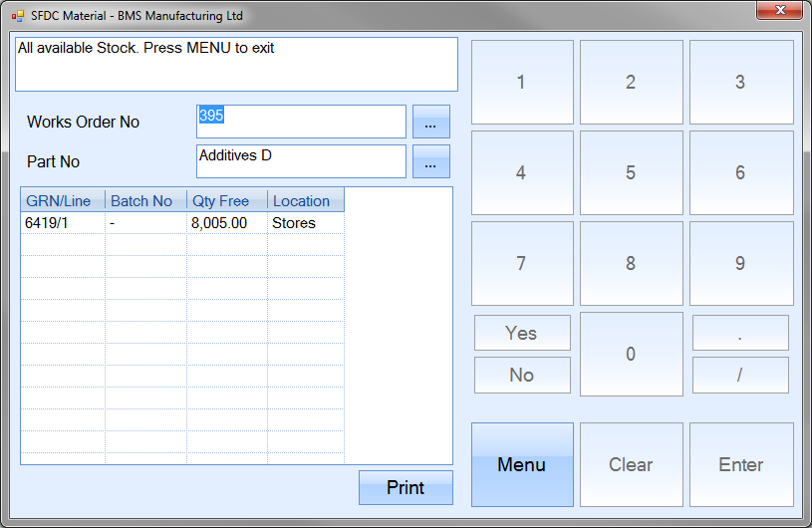Tap the keypad digit 5
812x528 pixels.
pos(632,173)
